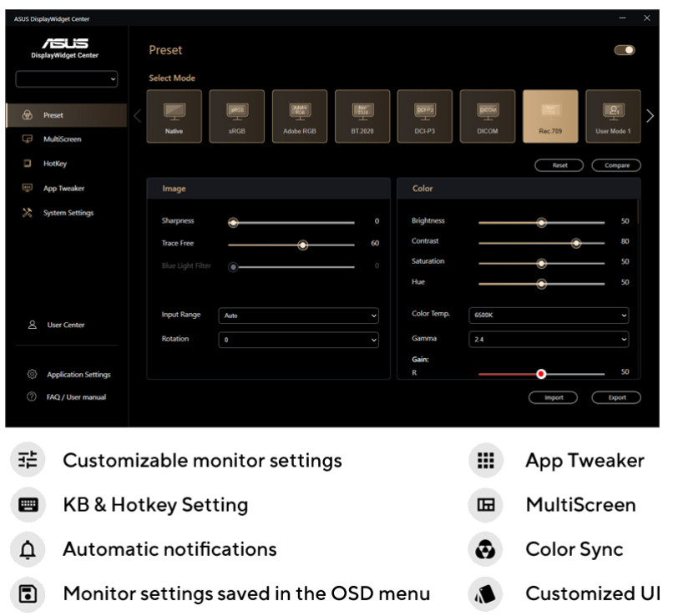
Task: Go to App Tweaker in sidebar
Action: click(63, 189)
